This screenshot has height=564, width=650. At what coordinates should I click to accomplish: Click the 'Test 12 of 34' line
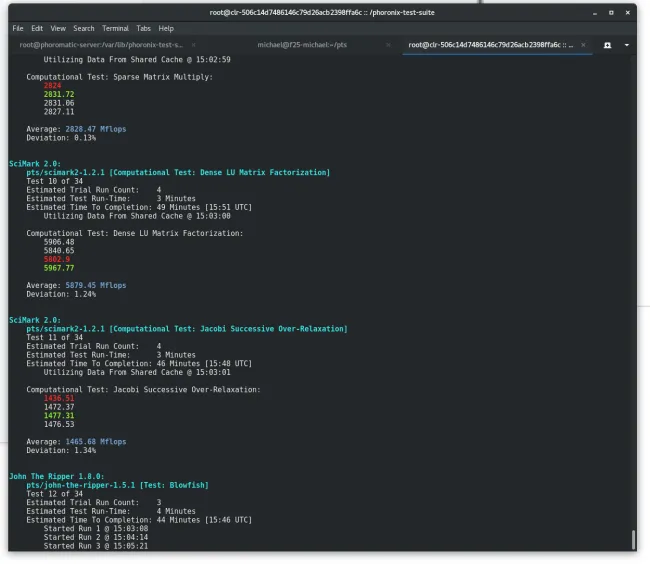coord(54,494)
